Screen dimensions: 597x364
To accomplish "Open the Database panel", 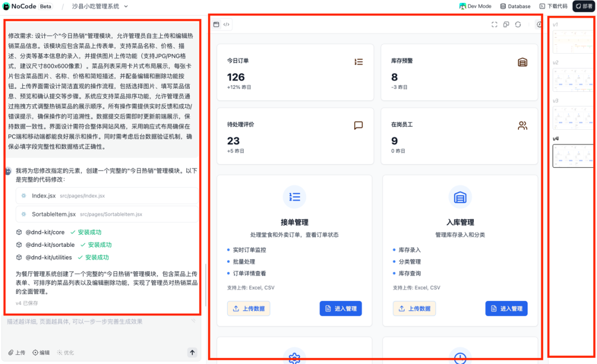I will (x=515, y=6).
